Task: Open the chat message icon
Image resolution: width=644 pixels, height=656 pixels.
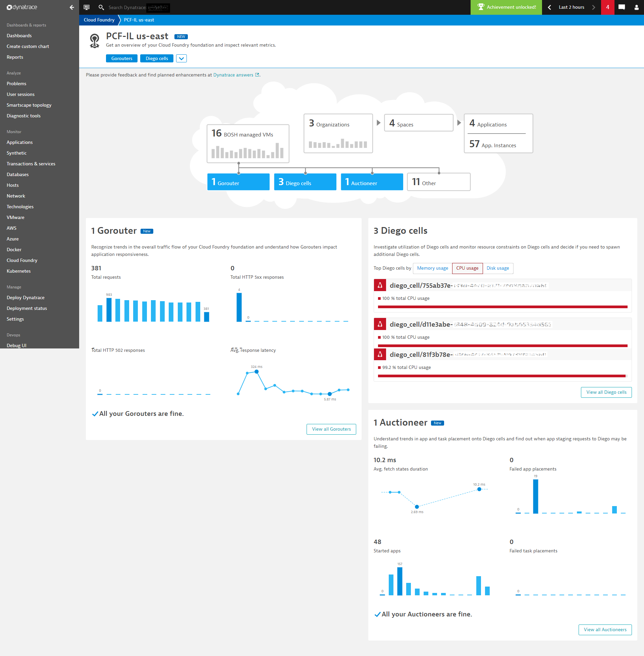Action: [621, 7]
